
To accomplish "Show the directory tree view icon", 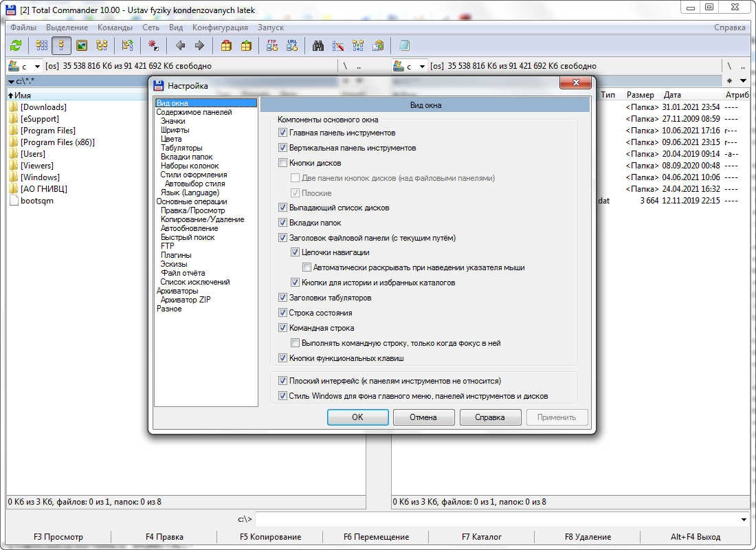I will [102, 46].
